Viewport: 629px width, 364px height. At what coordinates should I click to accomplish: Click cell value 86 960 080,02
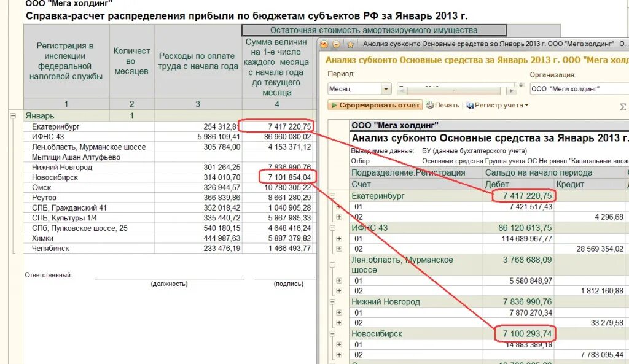(287, 137)
